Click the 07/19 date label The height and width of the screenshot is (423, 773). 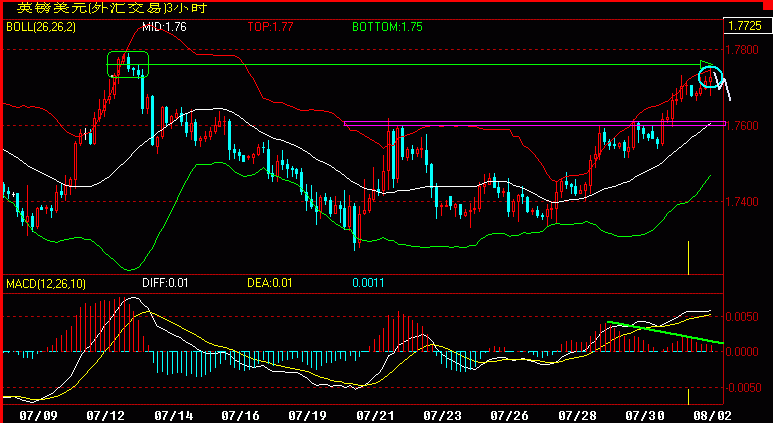point(307,415)
